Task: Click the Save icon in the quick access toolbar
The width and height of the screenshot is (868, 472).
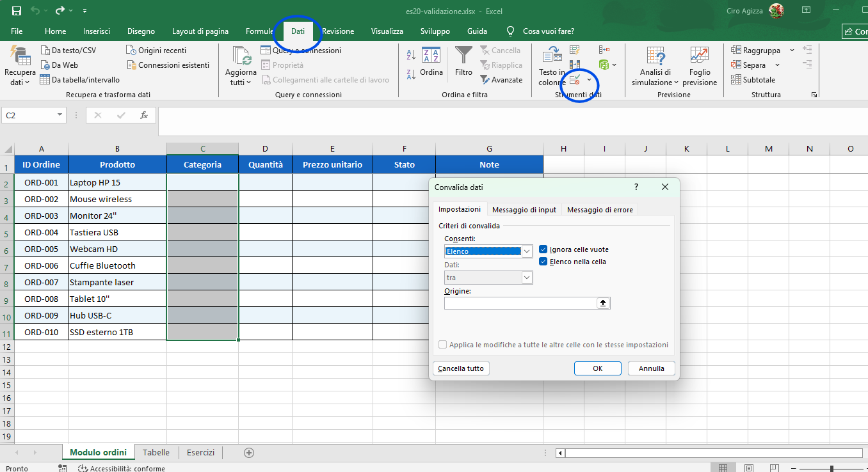Action: [x=17, y=11]
